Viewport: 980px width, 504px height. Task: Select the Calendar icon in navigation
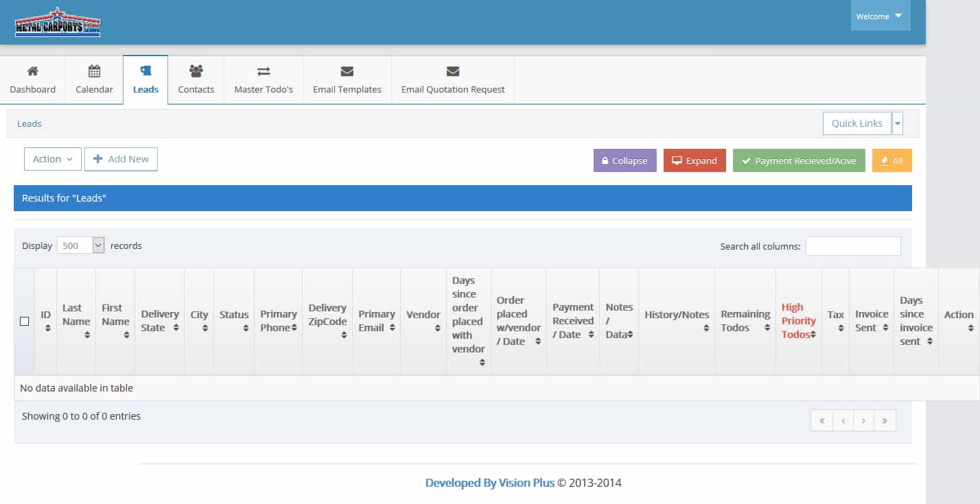click(93, 71)
